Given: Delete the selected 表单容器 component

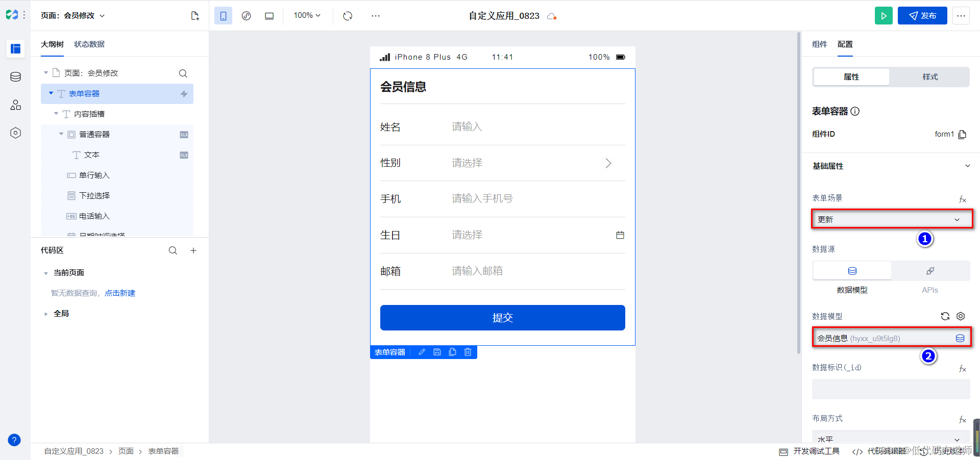Looking at the screenshot, I should pyautogui.click(x=468, y=352).
